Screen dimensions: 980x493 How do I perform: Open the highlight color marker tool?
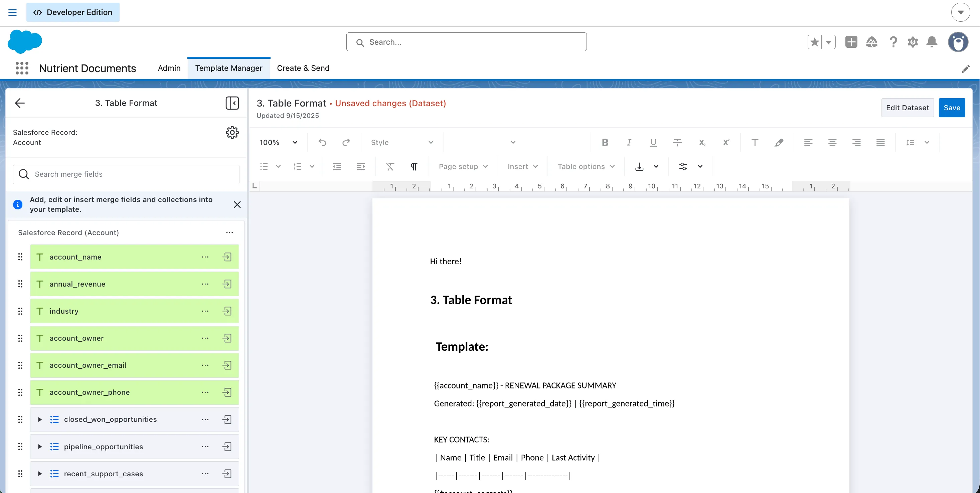[779, 142]
